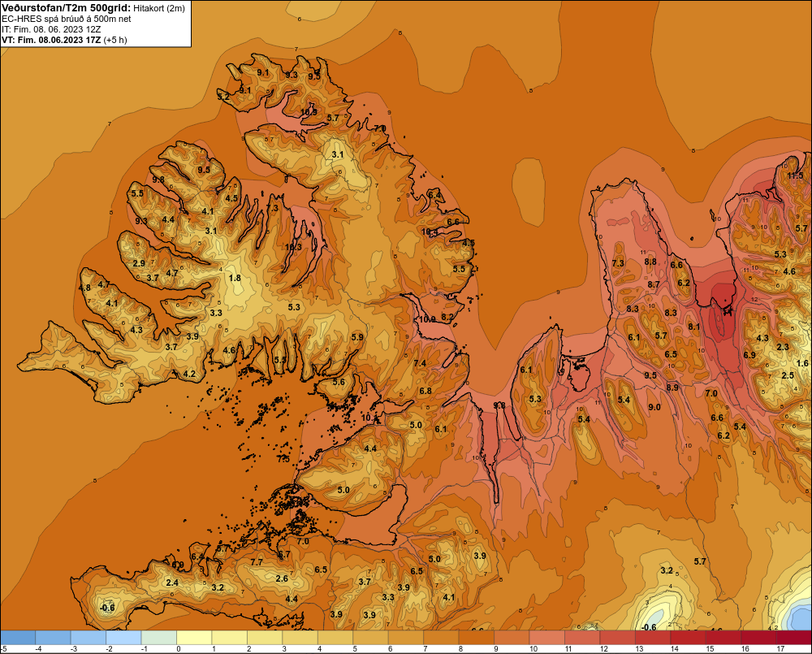
Task: Click the '2.4' temperature value on the map
Action: click(x=172, y=583)
